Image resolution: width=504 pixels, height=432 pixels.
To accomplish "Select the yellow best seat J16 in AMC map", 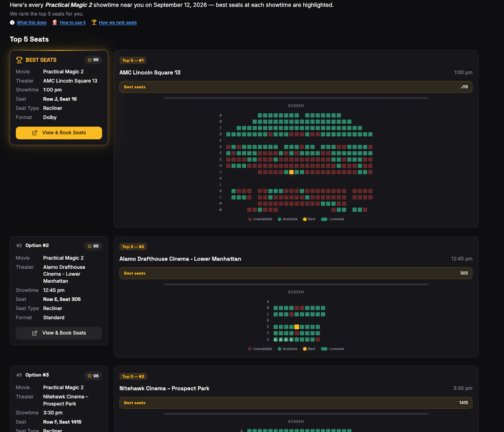I will point(291,172).
